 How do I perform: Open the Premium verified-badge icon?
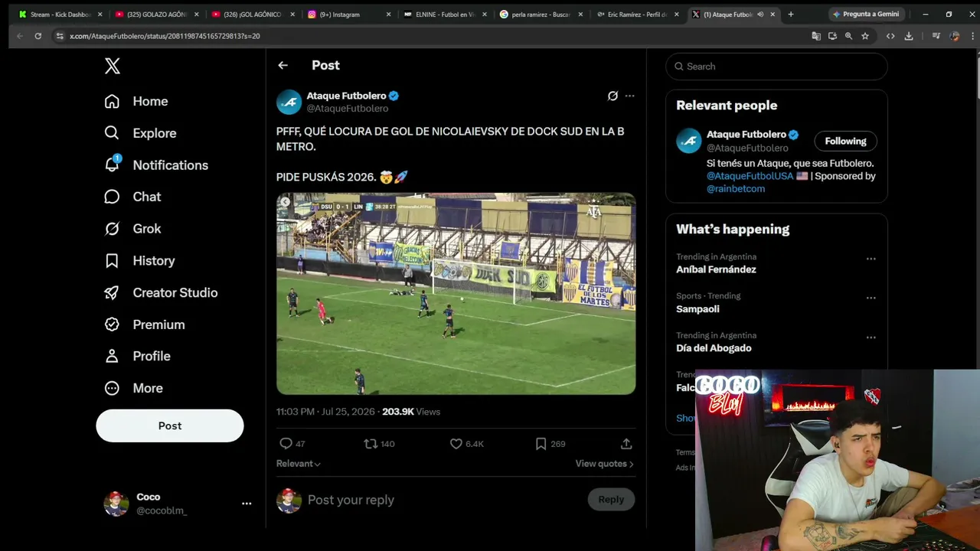[x=112, y=324]
